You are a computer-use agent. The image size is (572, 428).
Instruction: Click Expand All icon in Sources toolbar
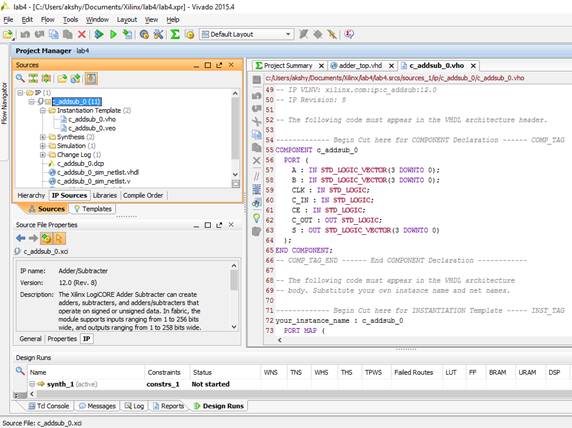click(46, 78)
